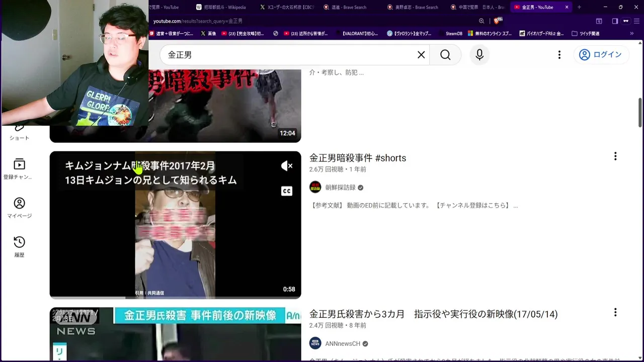
Task: Open the ANN News 金正男氏殺害 thumbnail
Action: tap(175, 334)
